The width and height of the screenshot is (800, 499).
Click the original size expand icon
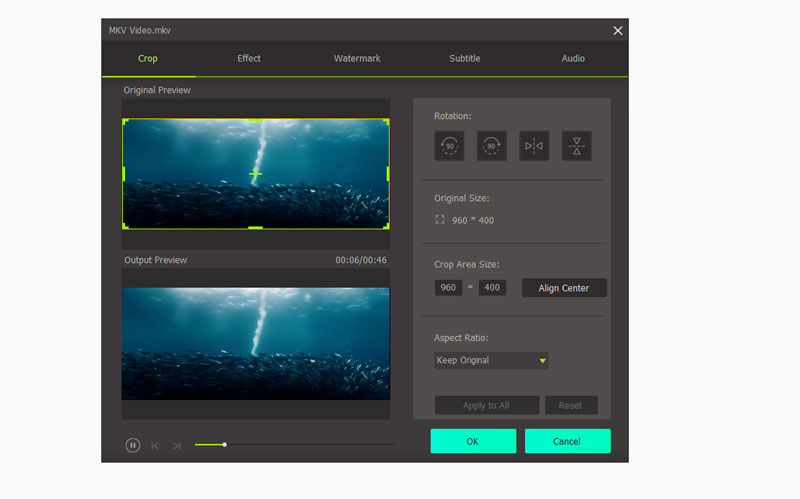[x=440, y=220]
